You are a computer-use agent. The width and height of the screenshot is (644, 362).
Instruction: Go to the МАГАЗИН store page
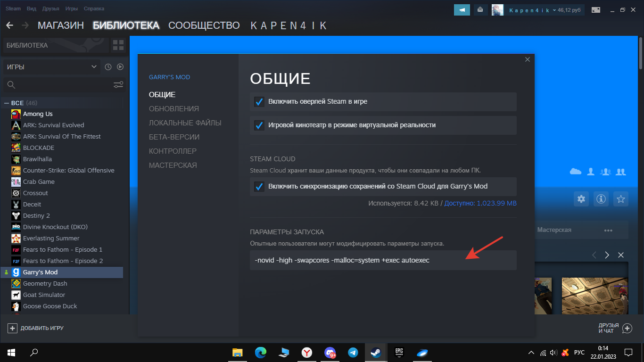coord(61,25)
